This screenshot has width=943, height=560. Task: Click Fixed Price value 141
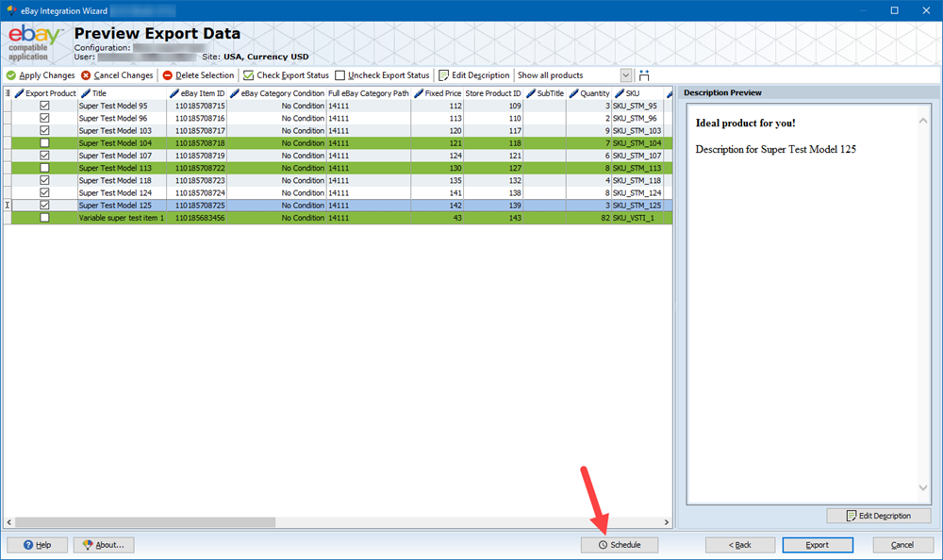pyautogui.click(x=438, y=193)
